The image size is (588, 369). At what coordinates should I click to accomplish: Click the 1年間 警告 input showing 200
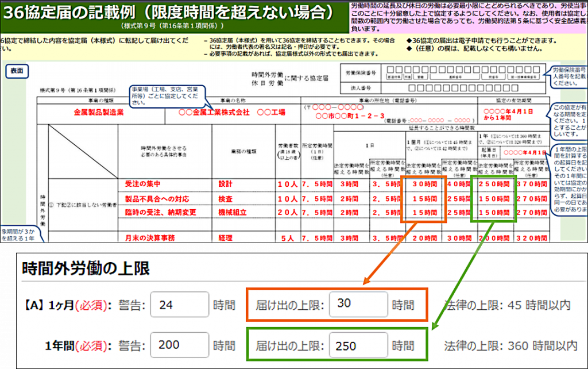pyautogui.click(x=179, y=346)
